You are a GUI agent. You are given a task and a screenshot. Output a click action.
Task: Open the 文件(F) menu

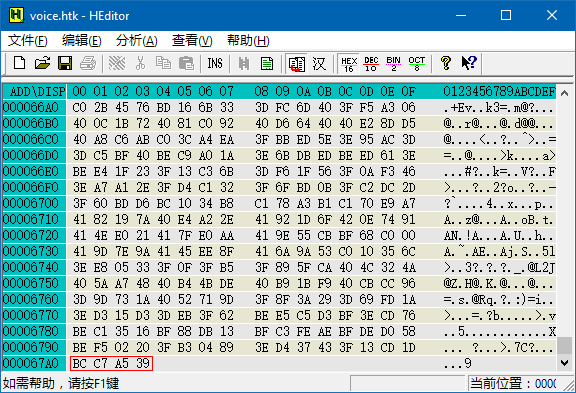28,40
